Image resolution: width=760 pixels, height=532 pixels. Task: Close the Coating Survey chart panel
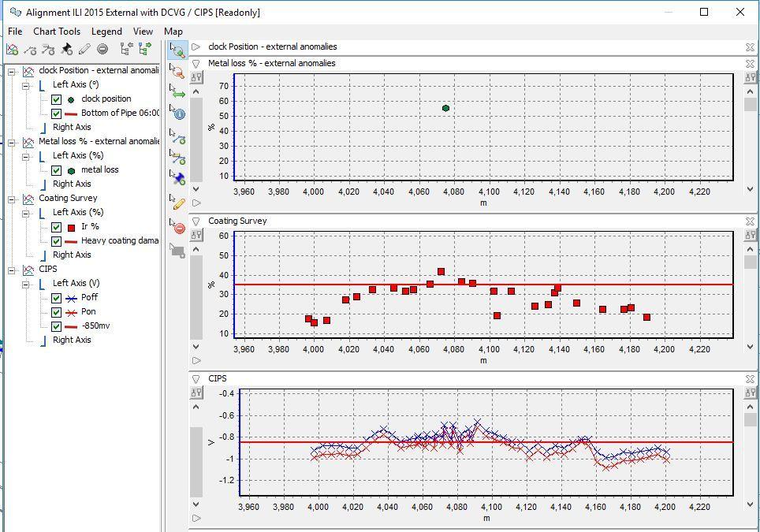coord(750,221)
